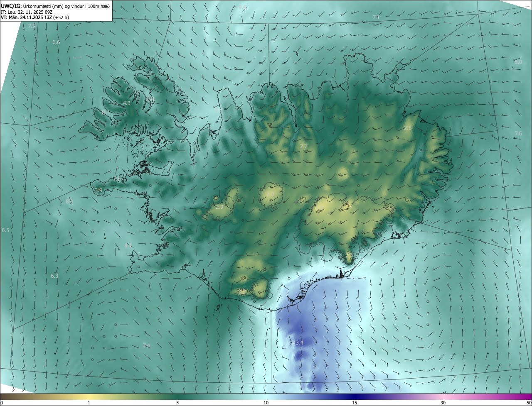Click the 4.3 value on the Westfjords
The width and height of the screenshot is (532, 406).
[x=127, y=103]
